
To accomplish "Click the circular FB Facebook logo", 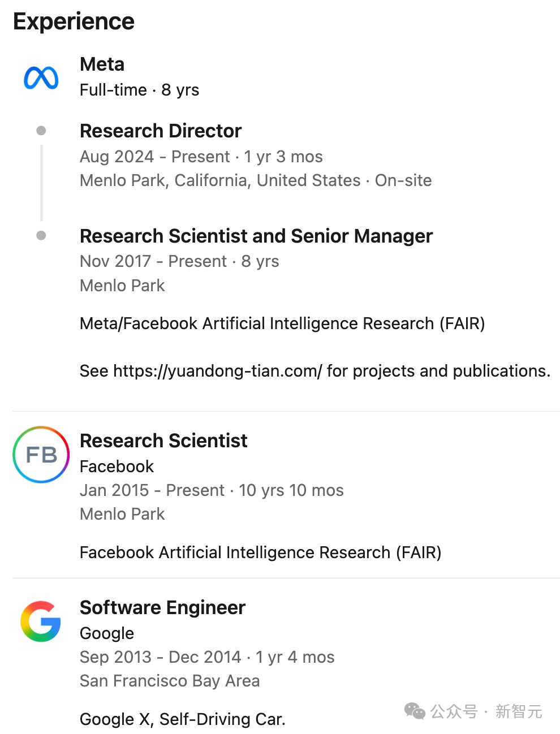I will pyautogui.click(x=41, y=455).
